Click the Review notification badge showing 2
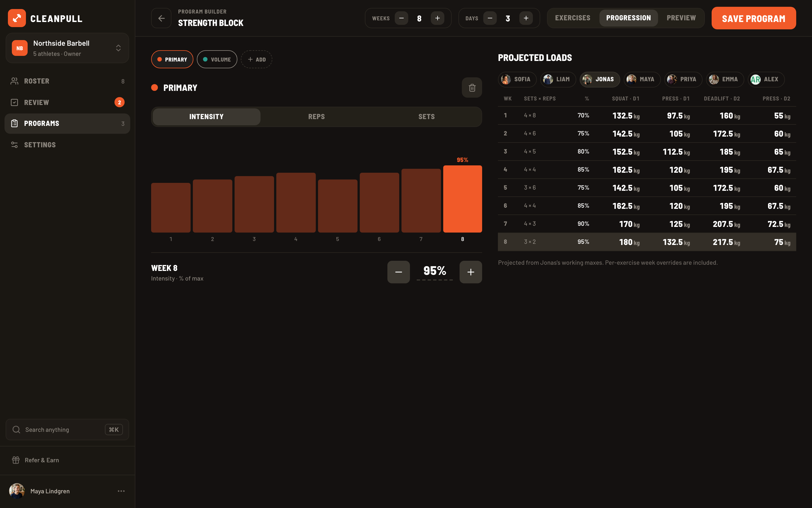This screenshot has width=812, height=508. click(x=120, y=102)
